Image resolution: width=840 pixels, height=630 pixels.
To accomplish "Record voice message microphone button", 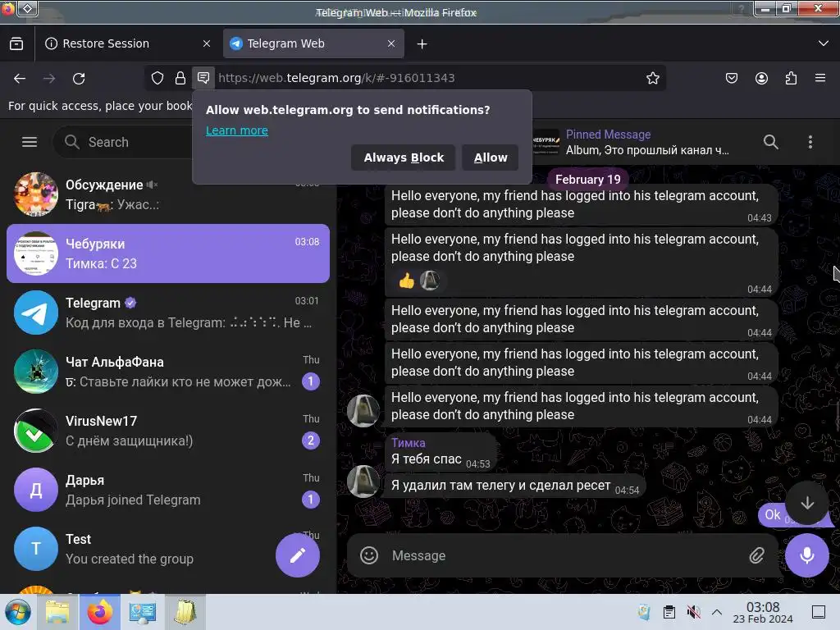I will [x=807, y=555].
